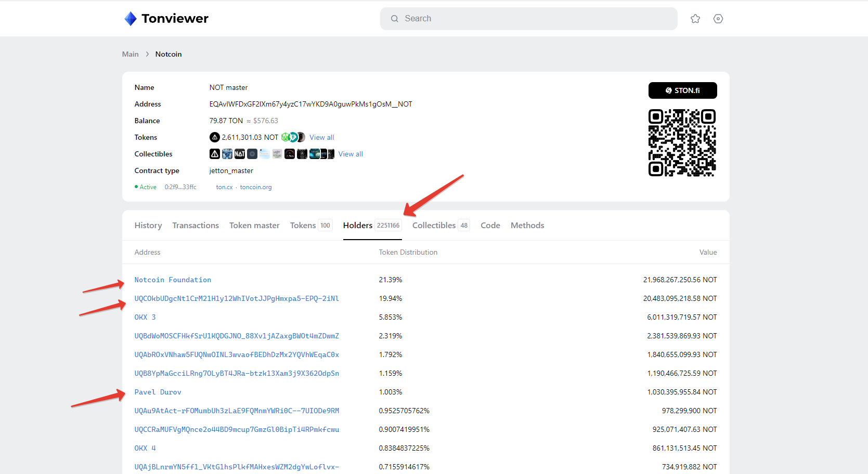Focus the Search input field
Screen dimensions: 868x474
(x=528, y=19)
